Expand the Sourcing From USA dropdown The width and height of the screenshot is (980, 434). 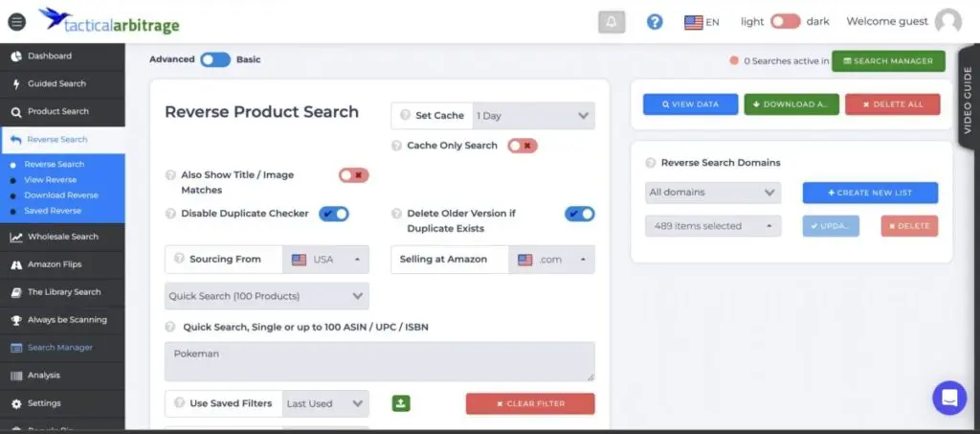[x=325, y=260]
